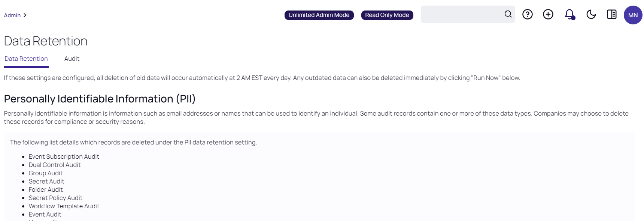Click Dual Control Audit list item
The height and width of the screenshot is (221, 644).
coord(55,165)
